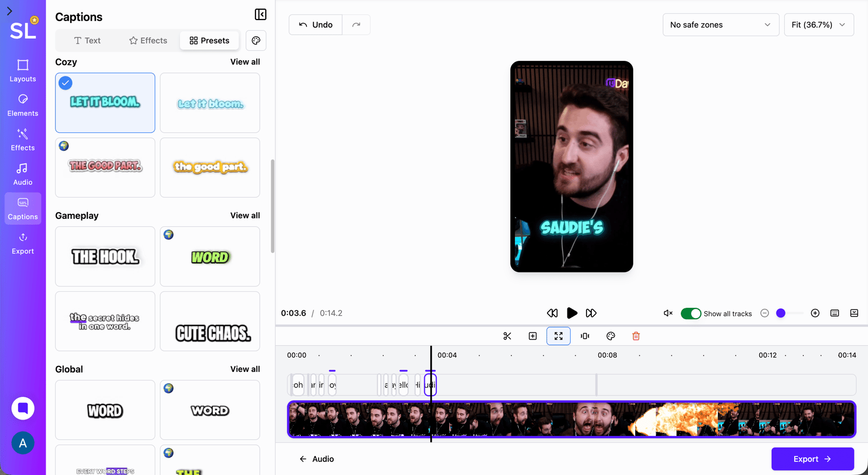Click the SL logo

point(23,29)
